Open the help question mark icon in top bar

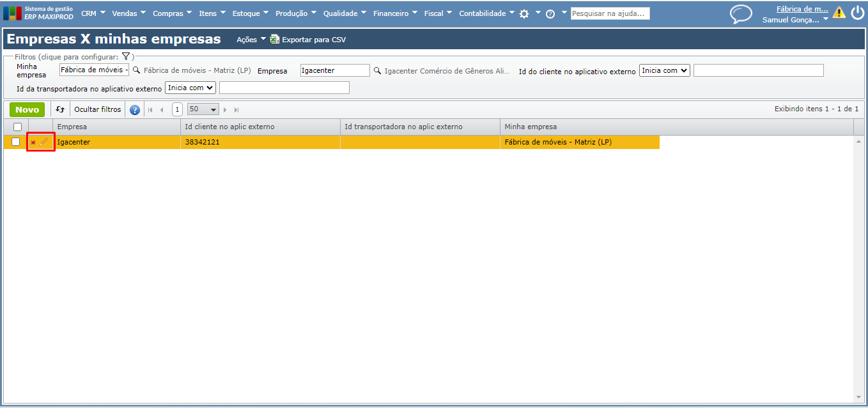(x=550, y=13)
